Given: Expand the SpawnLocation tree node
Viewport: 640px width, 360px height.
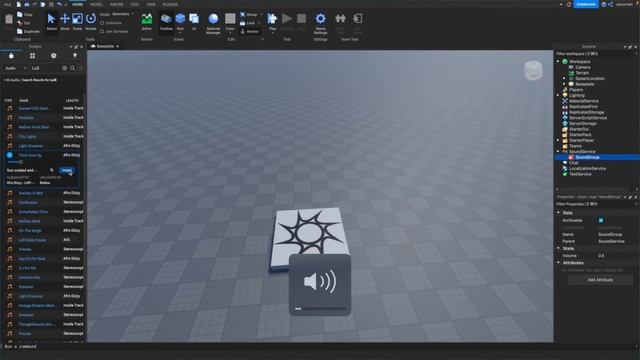Looking at the screenshot, I should pos(564,78).
